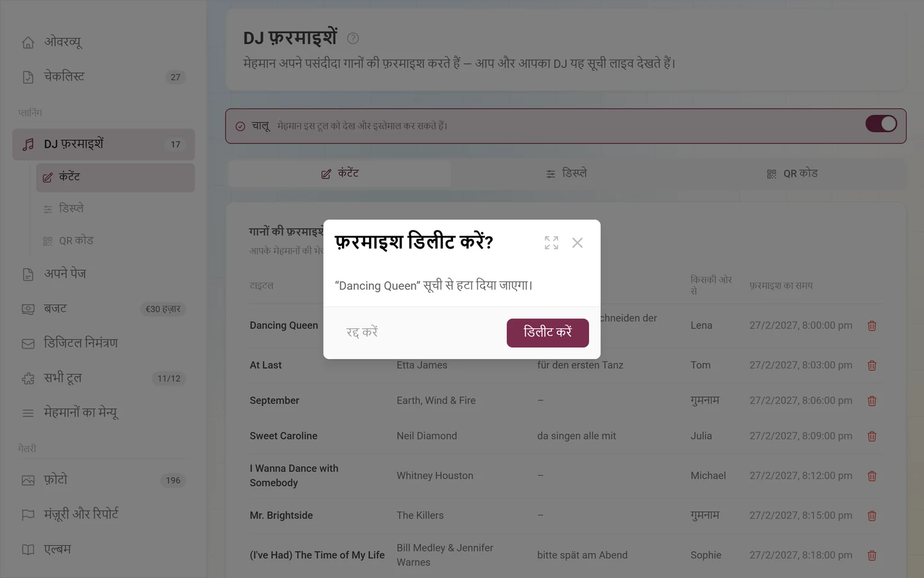
Task: Open the डिस्प्ले sidebar sub-item
Action: tap(116, 209)
